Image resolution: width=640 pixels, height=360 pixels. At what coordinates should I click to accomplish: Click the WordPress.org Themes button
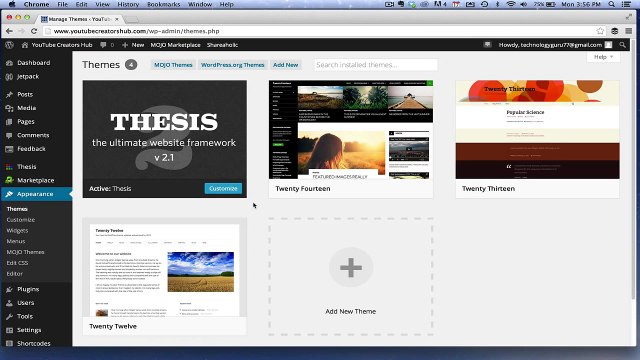(x=233, y=64)
